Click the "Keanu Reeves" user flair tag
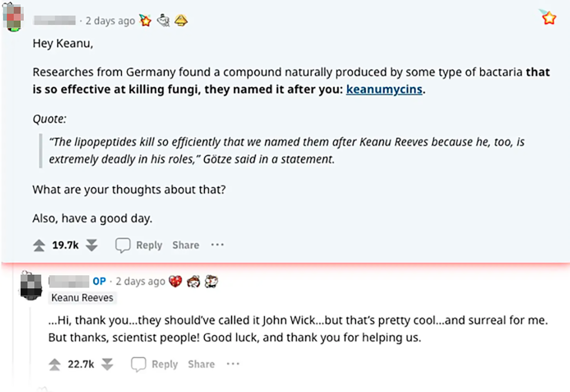Image resolution: width=570 pixels, height=392 pixels. [x=82, y=298]
